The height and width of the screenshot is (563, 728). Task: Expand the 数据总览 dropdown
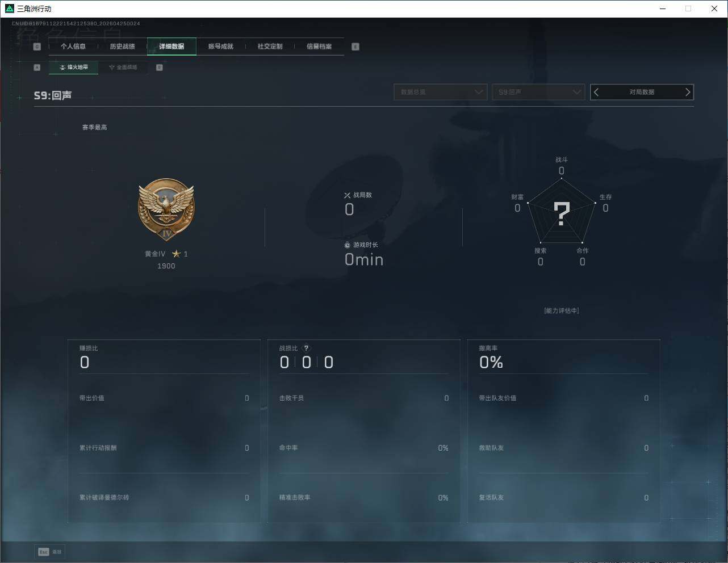coord(440,92)
